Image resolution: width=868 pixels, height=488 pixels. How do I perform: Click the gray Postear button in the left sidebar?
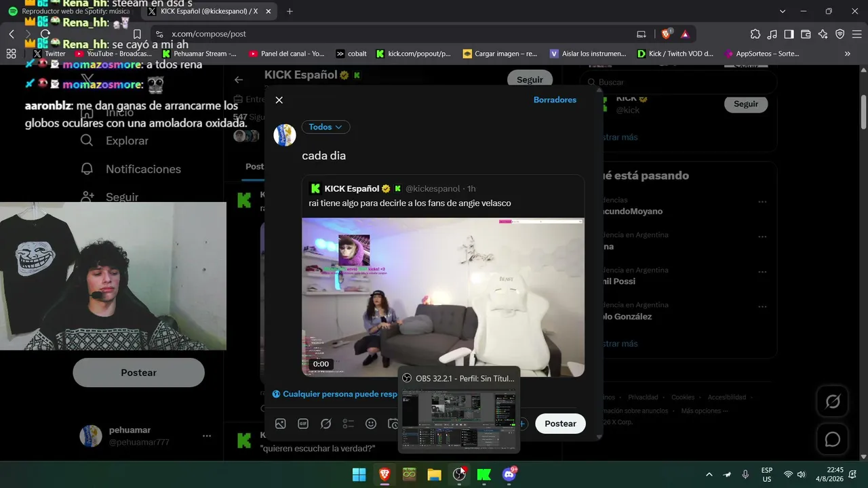pos(138,373)
